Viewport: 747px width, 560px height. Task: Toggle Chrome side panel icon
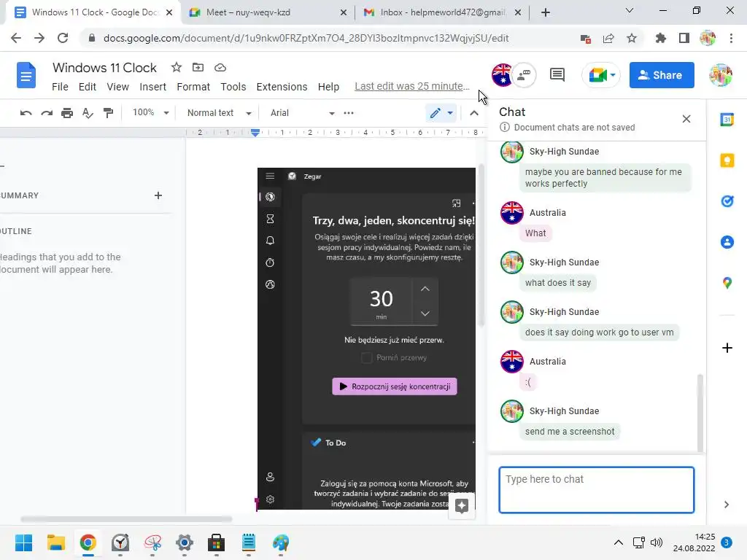coord(684,38)
